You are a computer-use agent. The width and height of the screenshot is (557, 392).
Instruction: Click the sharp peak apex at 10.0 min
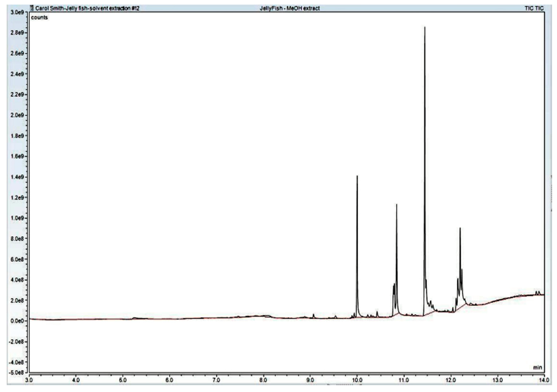357,176
